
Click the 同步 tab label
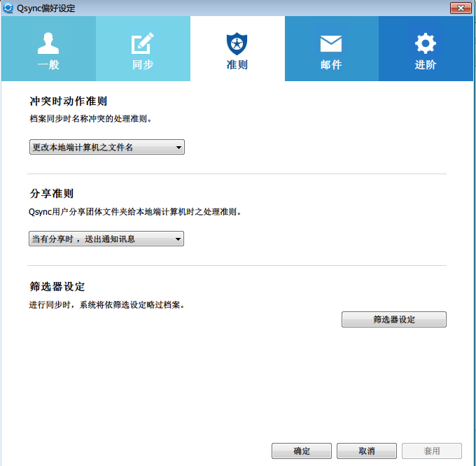[143, 64]
